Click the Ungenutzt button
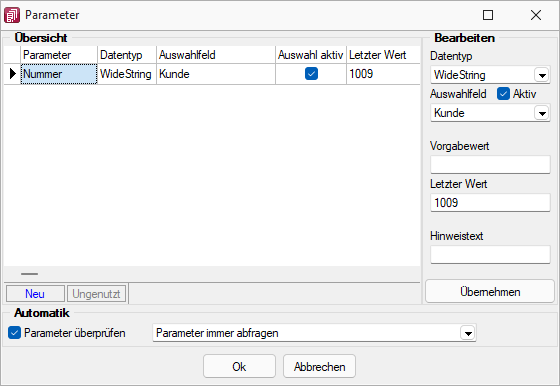This screenshot has height=386, width=560. pos(96,294)
